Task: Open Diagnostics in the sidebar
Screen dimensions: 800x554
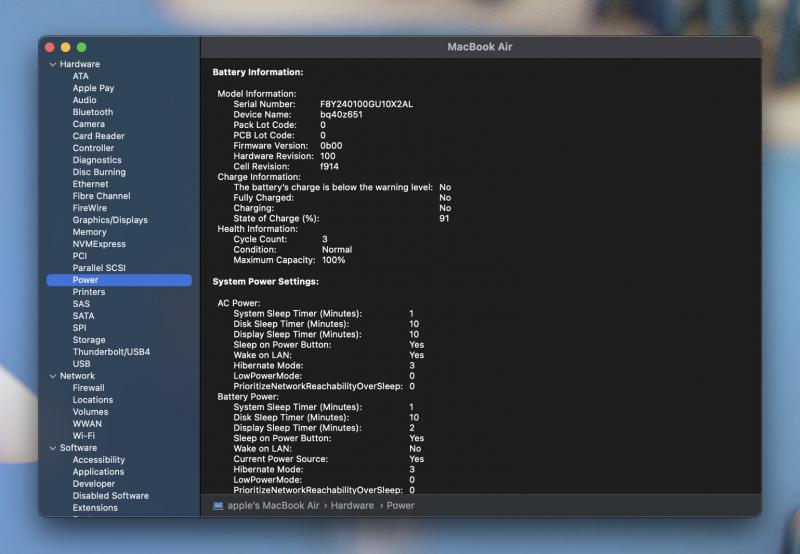Action: click(97, 160)
